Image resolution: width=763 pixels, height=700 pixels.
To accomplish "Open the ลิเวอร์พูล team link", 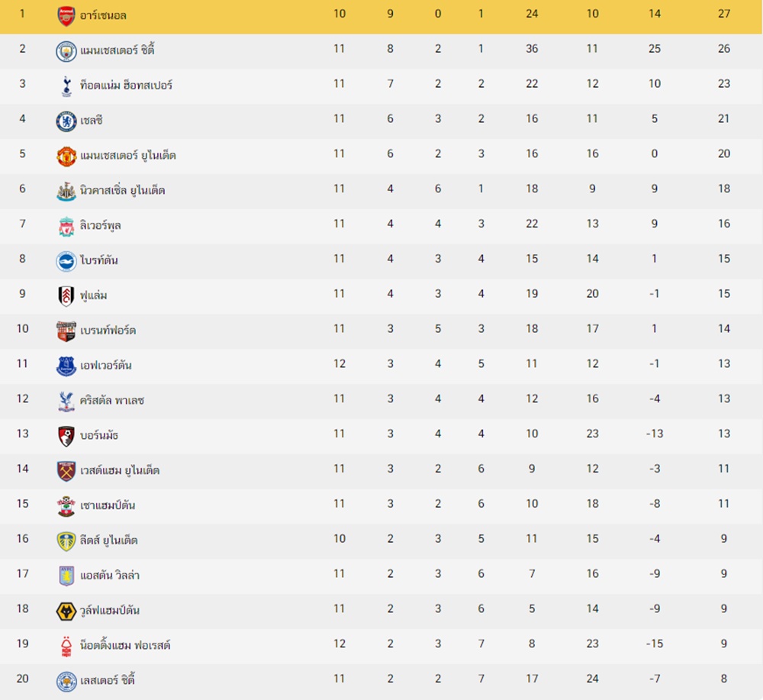I will click(x=100, y=226).
